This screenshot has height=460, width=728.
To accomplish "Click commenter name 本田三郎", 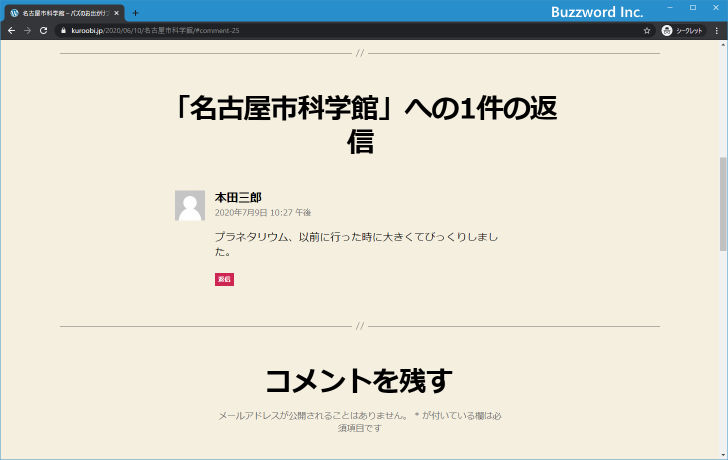I will tap(238, 197).
